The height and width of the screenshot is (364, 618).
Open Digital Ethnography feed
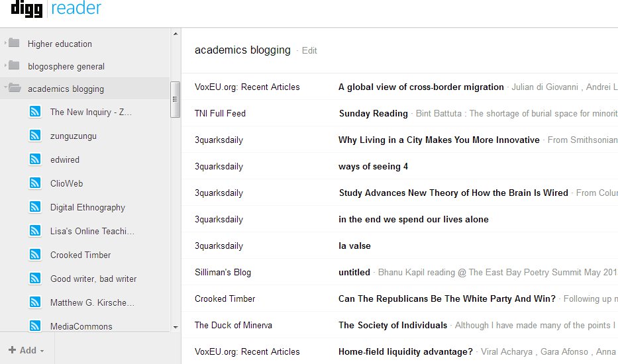click(x=87, y=208)
